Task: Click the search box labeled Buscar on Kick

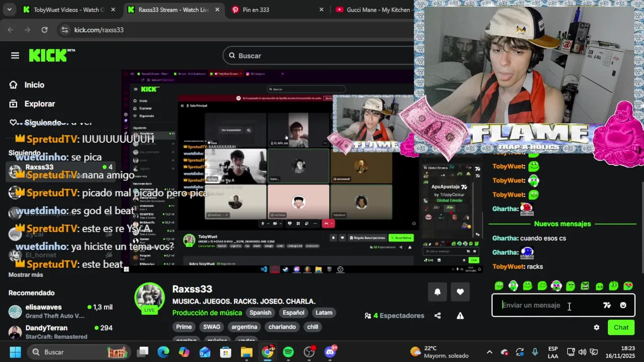Action: coord(322,56)
